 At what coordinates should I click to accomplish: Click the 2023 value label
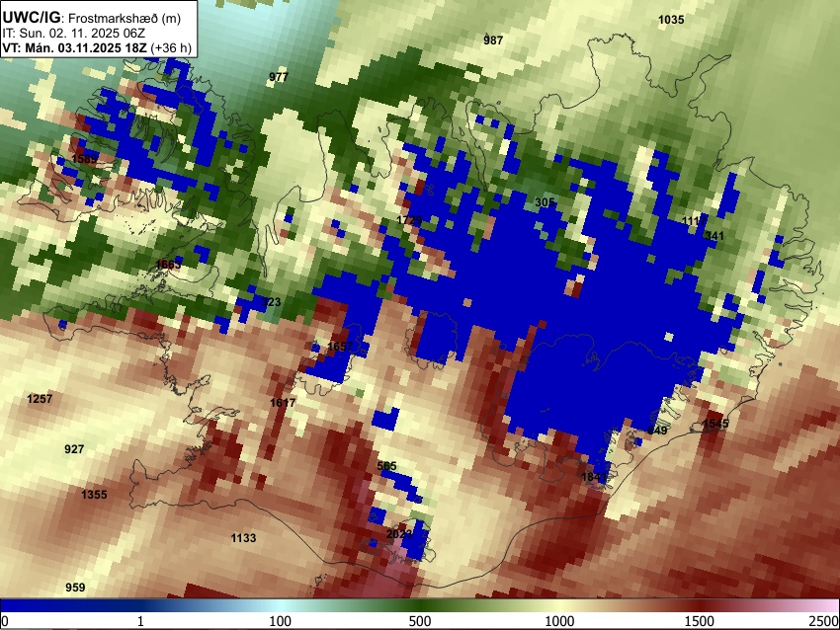point(399,534)
